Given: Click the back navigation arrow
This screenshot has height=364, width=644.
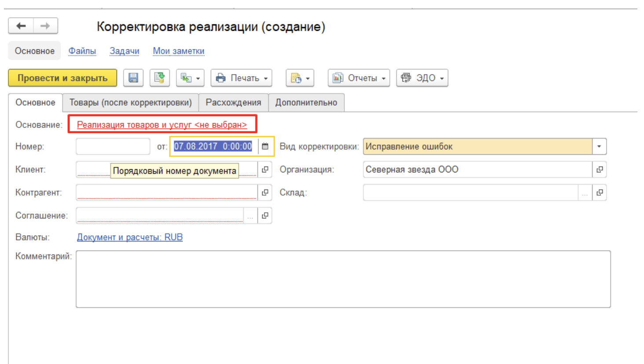Looking at the screenshot, I should tap(21, 26).
